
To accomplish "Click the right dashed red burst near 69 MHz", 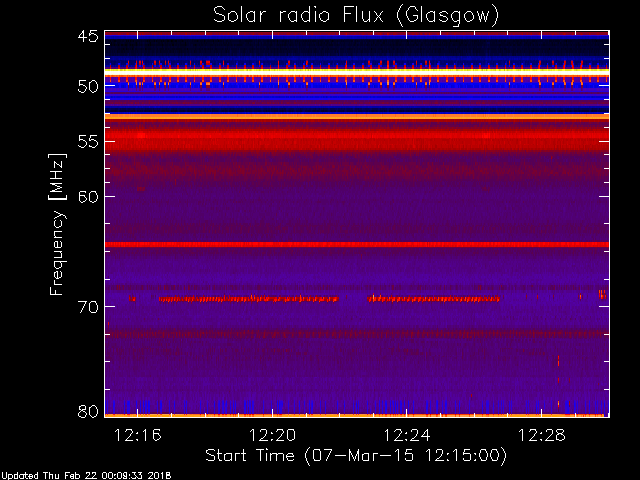I will (x=433, y=299).
